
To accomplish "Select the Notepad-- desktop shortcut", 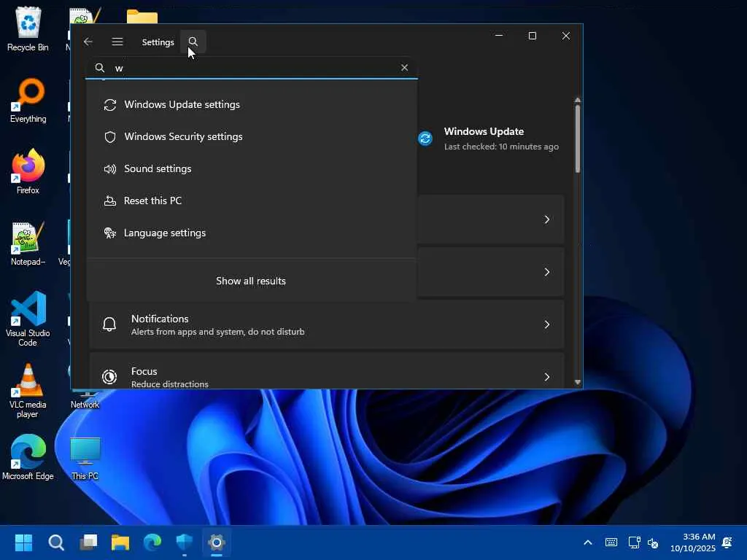I will coord(28,244).
